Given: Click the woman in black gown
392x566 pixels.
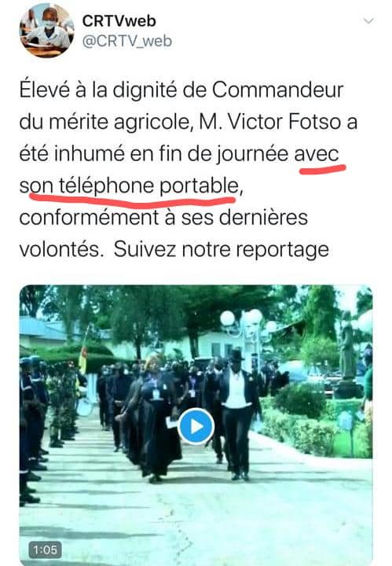Looking at the screenshot, I should pyautogui.click(x=157, y=419).
